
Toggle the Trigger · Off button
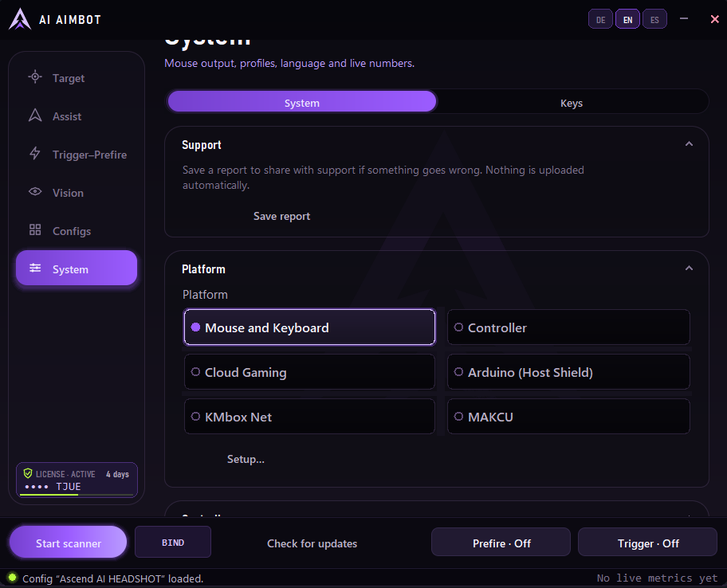point(648,543)
